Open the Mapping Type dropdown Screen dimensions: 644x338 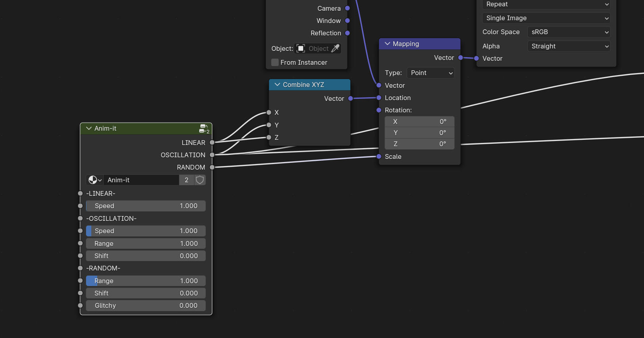(x=431, y=73)
